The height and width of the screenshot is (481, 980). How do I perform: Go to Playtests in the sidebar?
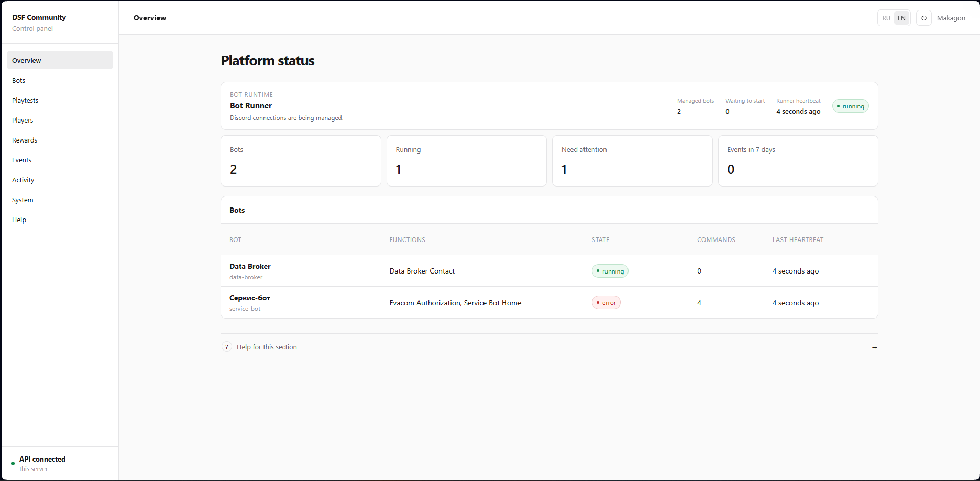[x=60, y=100]
